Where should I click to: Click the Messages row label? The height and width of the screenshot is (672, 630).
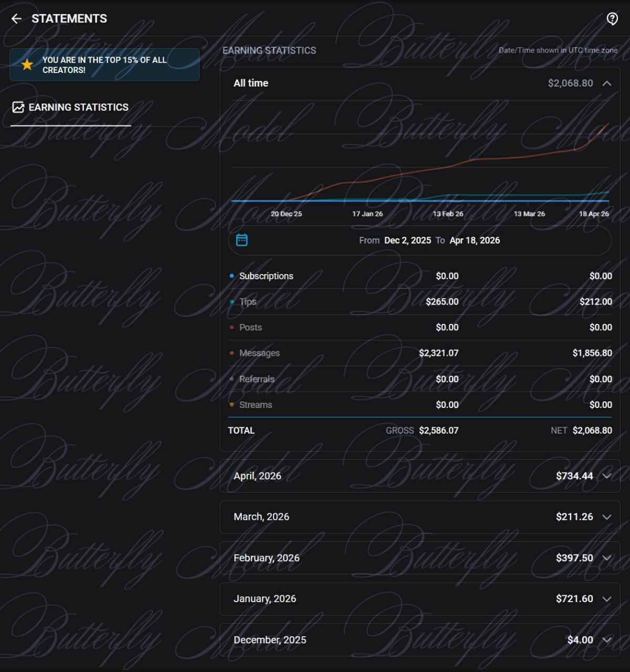[259, 353]
